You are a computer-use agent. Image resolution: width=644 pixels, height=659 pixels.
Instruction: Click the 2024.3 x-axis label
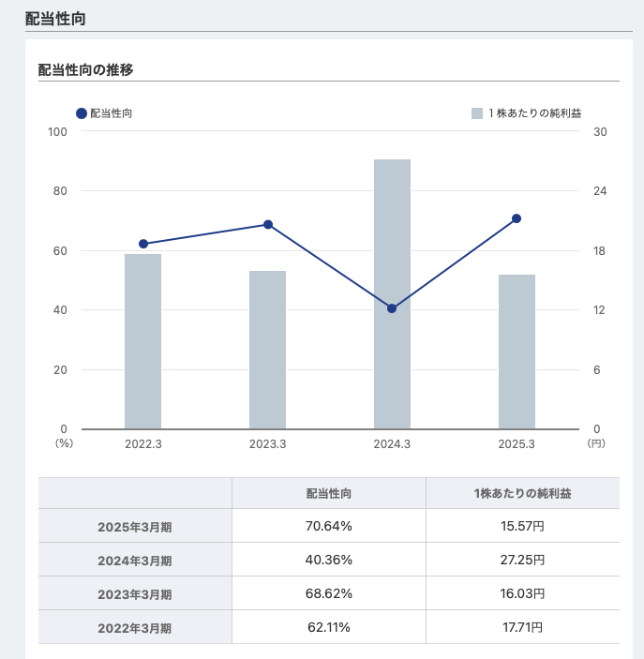[392, 443]
